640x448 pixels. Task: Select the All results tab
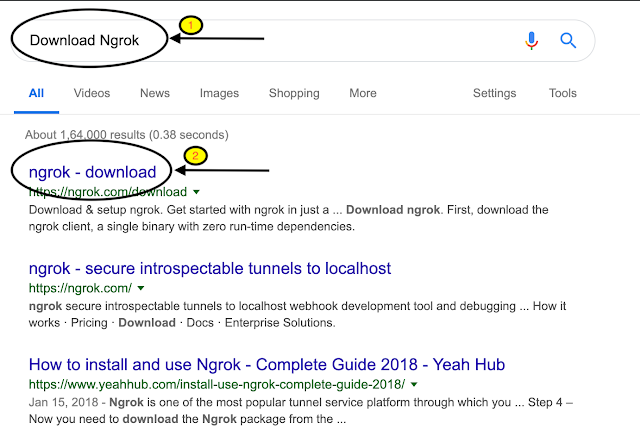36,93
